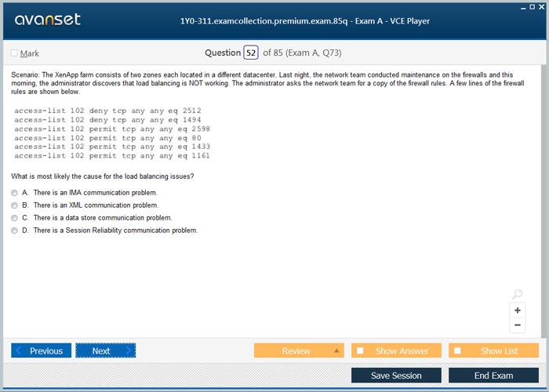Click the magnifier zoom reset icon
The width and height of the screenshot is (549, 392).
(517, 294)
